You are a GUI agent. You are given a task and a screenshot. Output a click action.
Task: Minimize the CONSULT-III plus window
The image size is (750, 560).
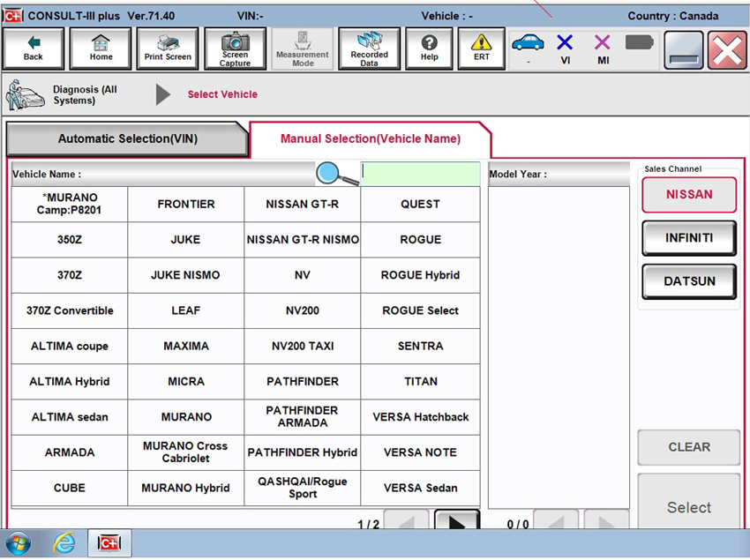pos(684,49)
